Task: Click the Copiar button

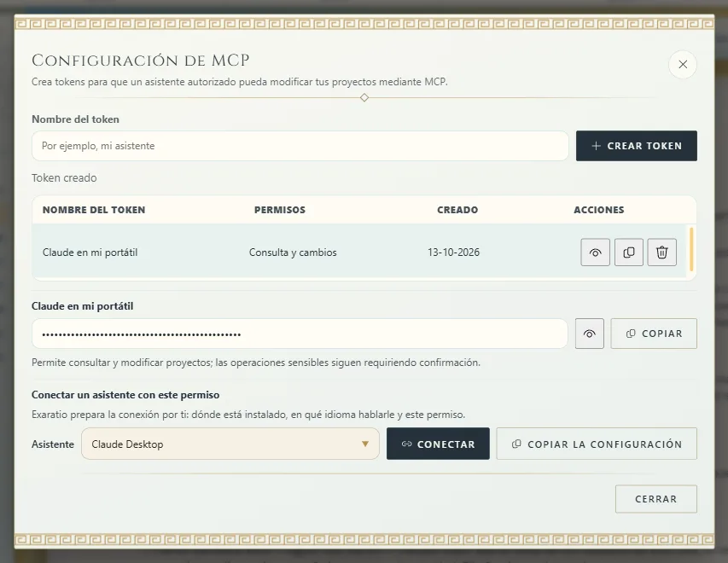Action: pyautogui.click(x=654, y=334)
